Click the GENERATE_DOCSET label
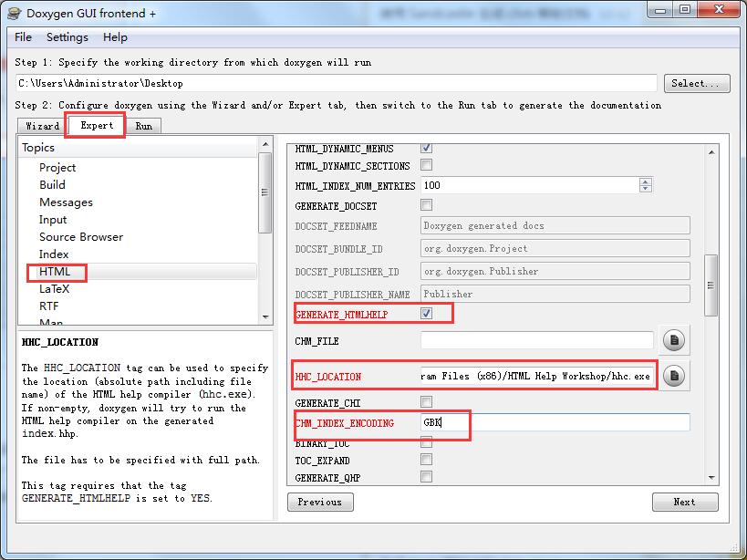The height and width of the screenshot is (560, 747). [336, 206]
